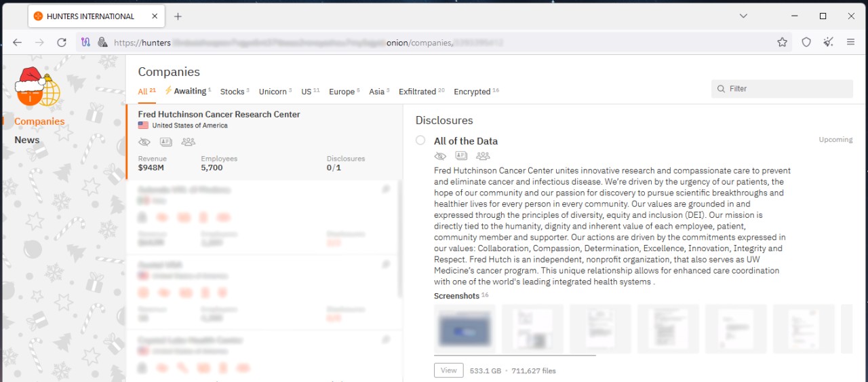Click the browser back arrow
This screenshot has height=382, width=868.
point(18,42)
